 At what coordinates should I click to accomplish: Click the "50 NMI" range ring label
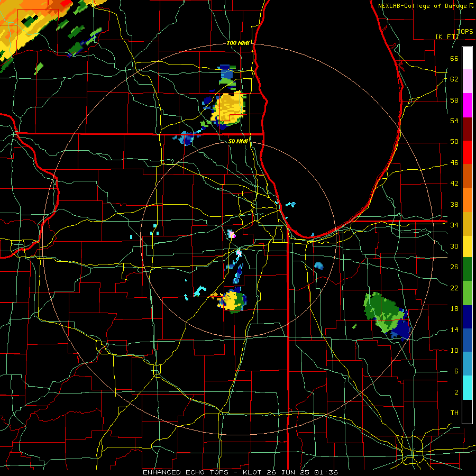pos(237,141)
